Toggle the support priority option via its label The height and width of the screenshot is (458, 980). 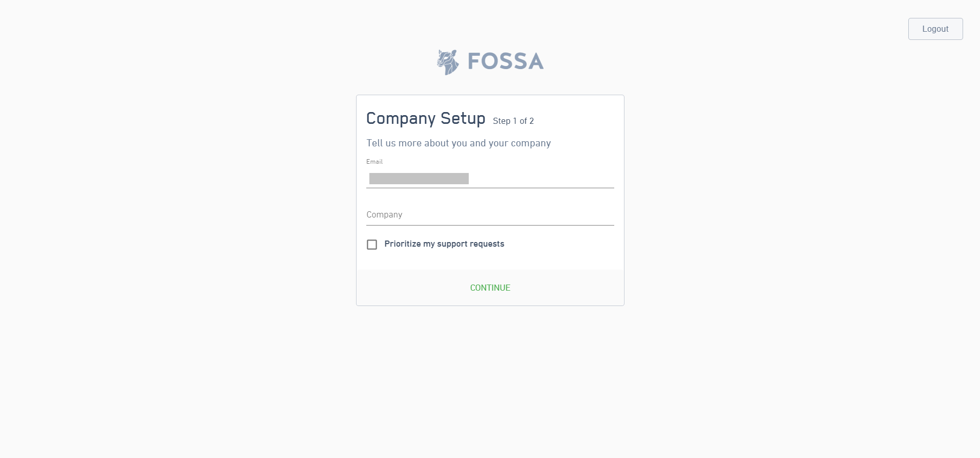coord(444,244)
